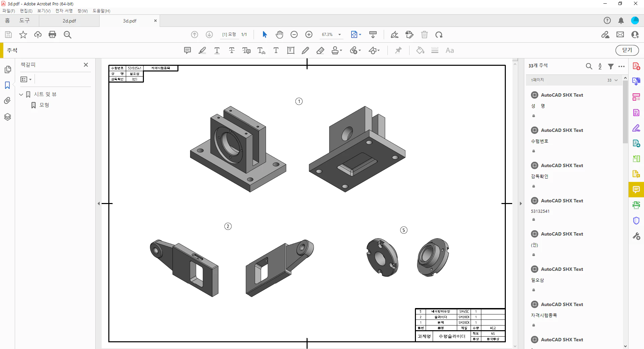Activate the Selection arrow tool

pyautogui.click(x=265, y=35)
